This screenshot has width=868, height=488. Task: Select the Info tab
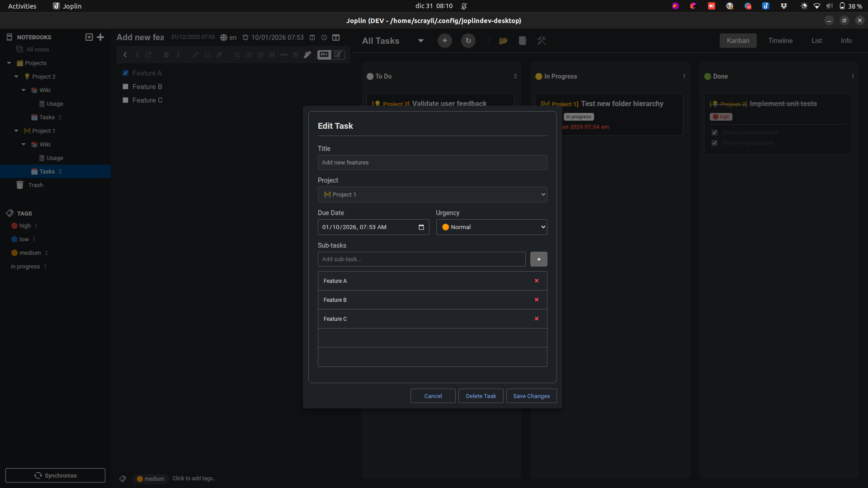click(846, 41)
